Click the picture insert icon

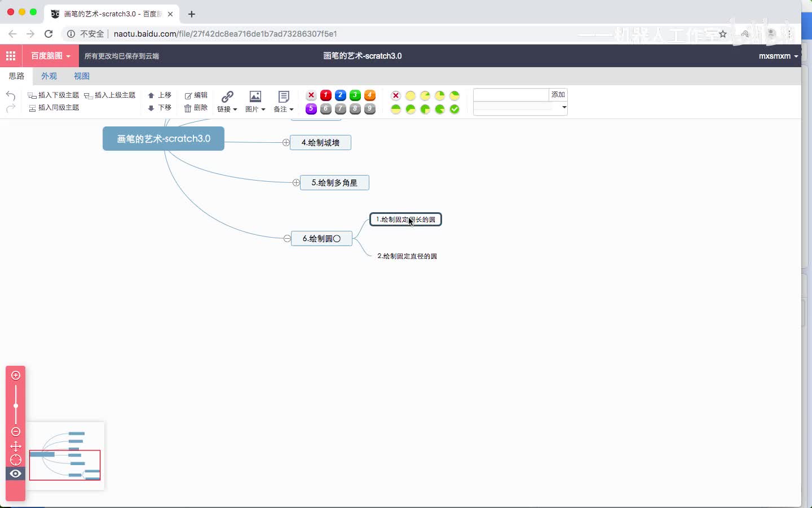point(255,97)
